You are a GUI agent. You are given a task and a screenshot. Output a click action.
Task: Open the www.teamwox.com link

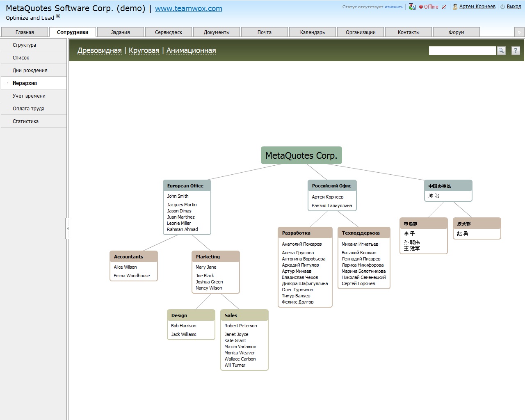tap(189, 8)
